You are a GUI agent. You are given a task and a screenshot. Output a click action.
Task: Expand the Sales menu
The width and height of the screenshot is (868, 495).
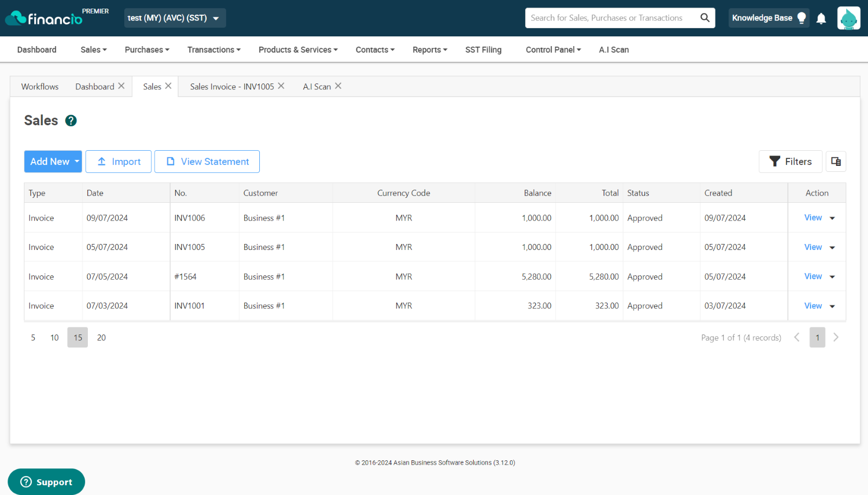(93, 49)
